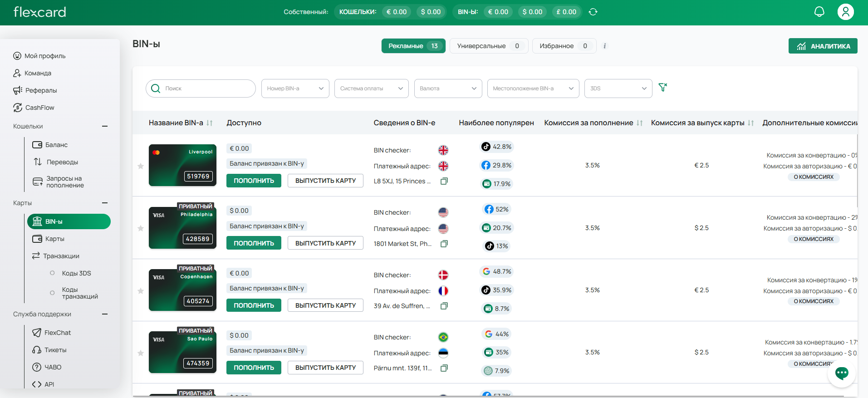Favorite the Philadelphia 428589 BIN star
Viewport: 868px width, 398px height.
[141, 228]
